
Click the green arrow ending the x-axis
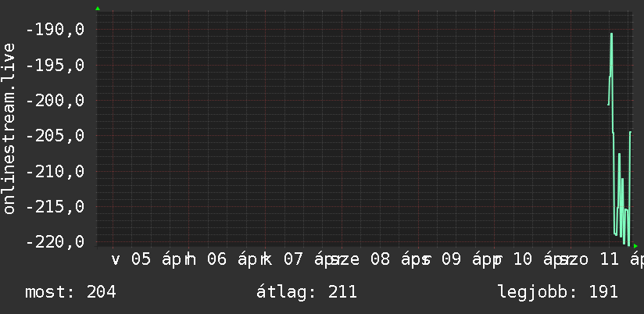pyautogui.click(x=635, y=245)
